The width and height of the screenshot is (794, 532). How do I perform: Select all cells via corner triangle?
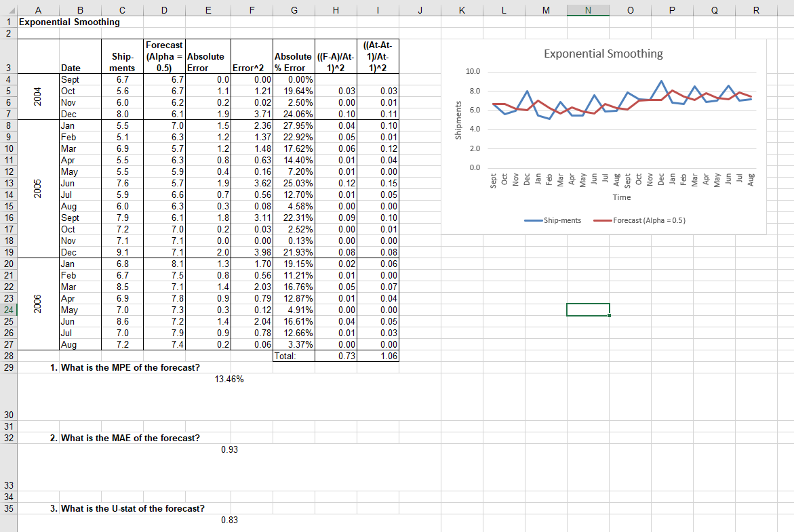click(x=11, y=10)
